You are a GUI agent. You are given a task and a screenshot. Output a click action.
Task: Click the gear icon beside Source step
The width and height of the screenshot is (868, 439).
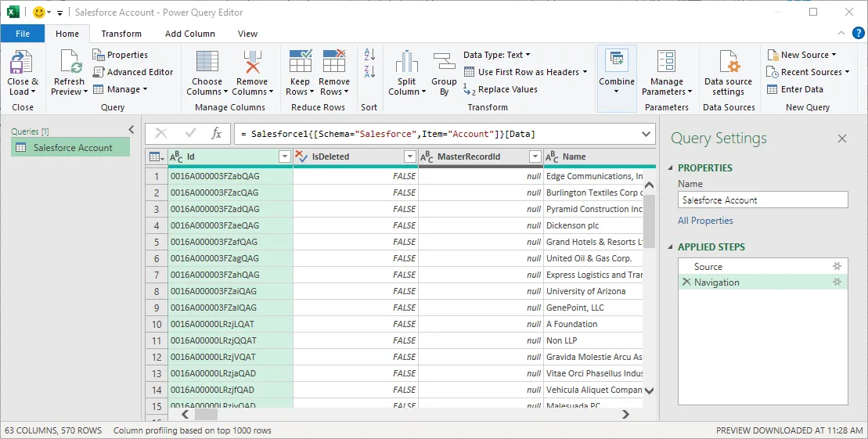coord(837,266)
